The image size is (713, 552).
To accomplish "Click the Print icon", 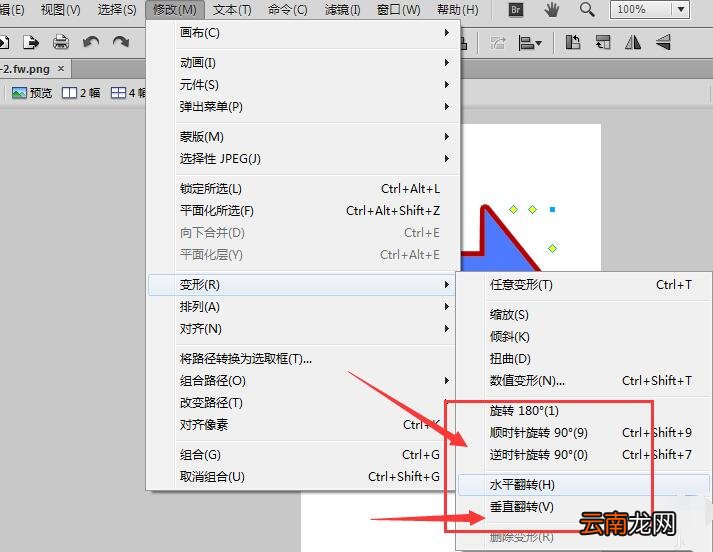I will coord(61,43).
